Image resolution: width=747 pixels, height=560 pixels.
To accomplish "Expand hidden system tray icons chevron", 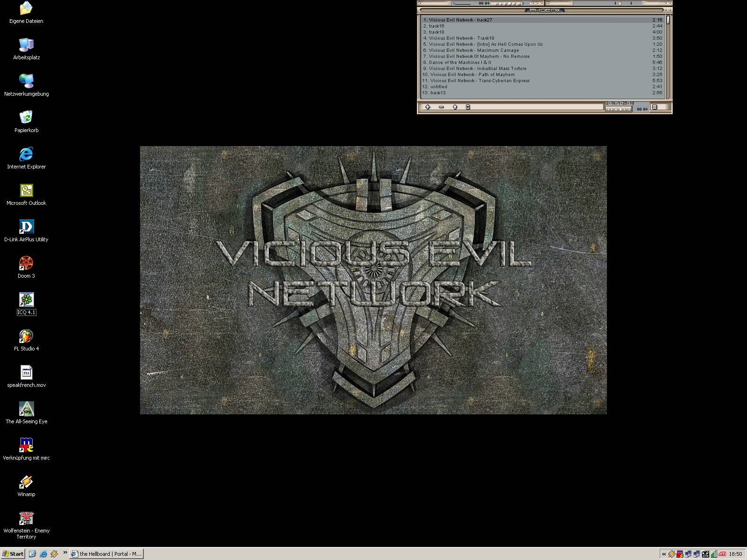I will [663, 554].
